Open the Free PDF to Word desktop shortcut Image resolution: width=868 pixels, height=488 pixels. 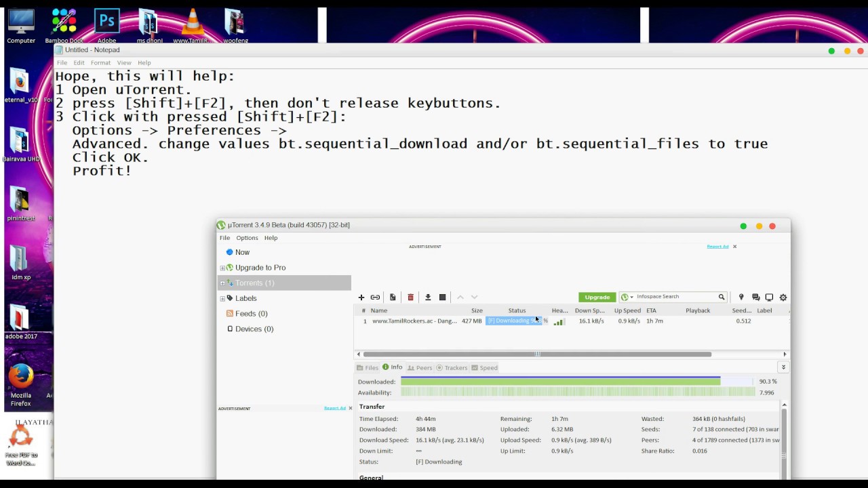pos(21,446)
